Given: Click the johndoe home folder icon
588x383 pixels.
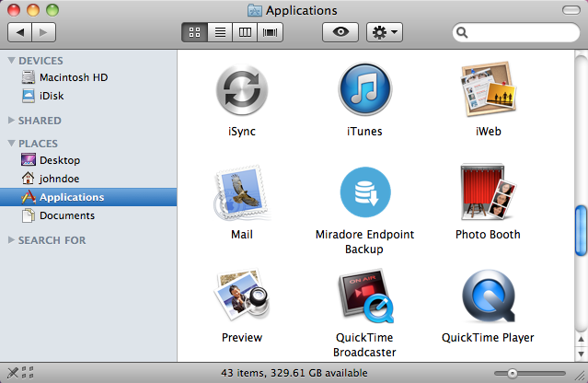Looking at the screenshot, I should [x=29, y=179].
